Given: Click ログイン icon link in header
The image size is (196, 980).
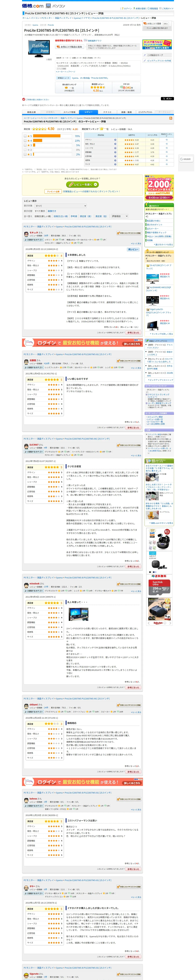Looking at the screenshot, I should pos(127,8).
